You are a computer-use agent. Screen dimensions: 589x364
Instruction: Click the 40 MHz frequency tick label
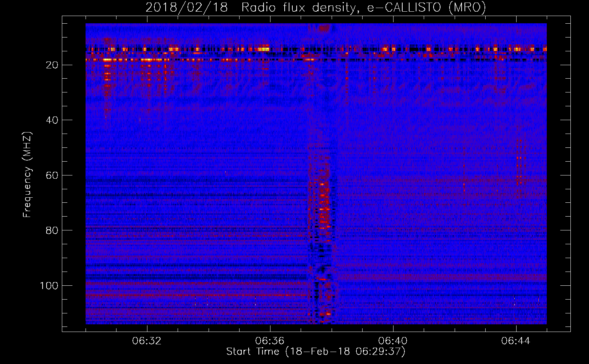(52, 120)
